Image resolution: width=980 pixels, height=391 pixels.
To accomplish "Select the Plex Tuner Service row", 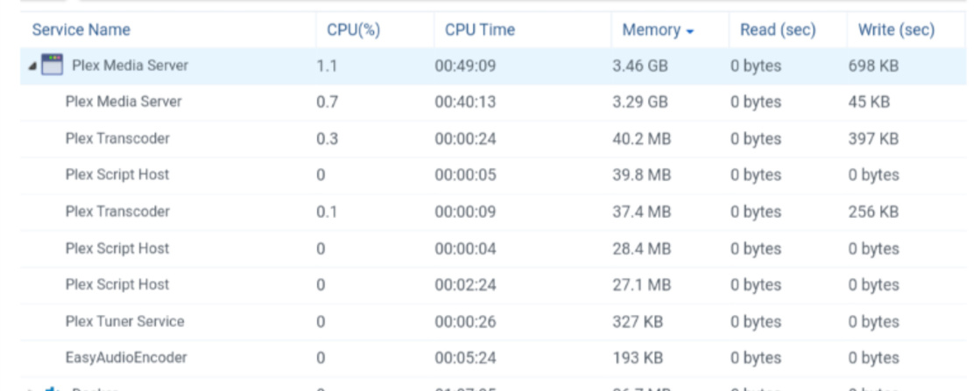I will point(124,321).
